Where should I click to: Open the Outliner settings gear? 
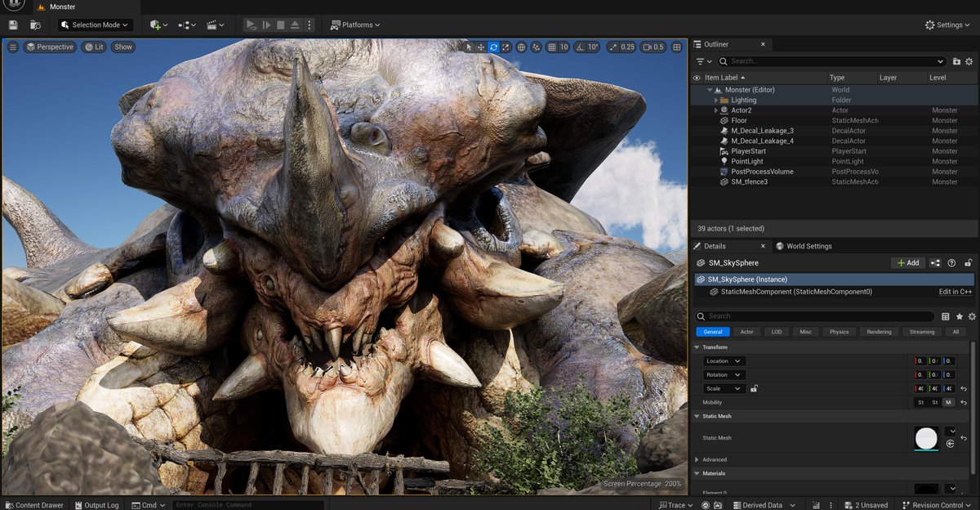(x=969, y=61)
